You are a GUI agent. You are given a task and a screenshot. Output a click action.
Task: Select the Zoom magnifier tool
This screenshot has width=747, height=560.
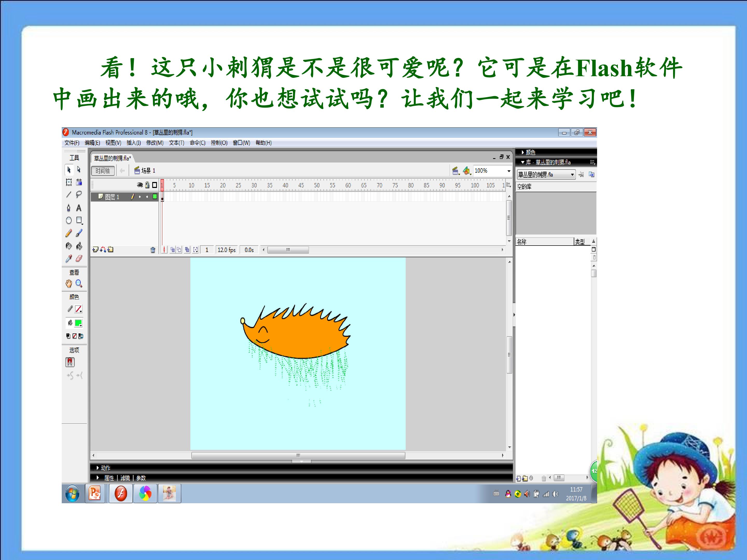tap(79, 284)
